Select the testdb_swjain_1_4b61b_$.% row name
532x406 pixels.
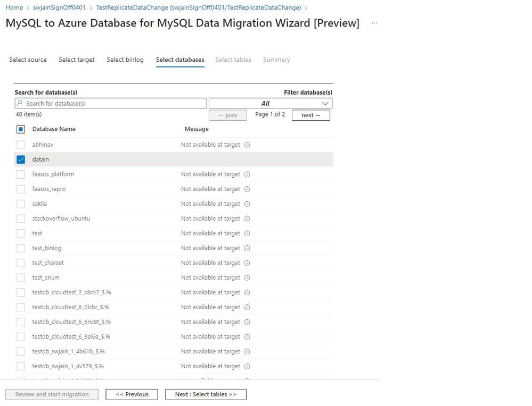69,351
